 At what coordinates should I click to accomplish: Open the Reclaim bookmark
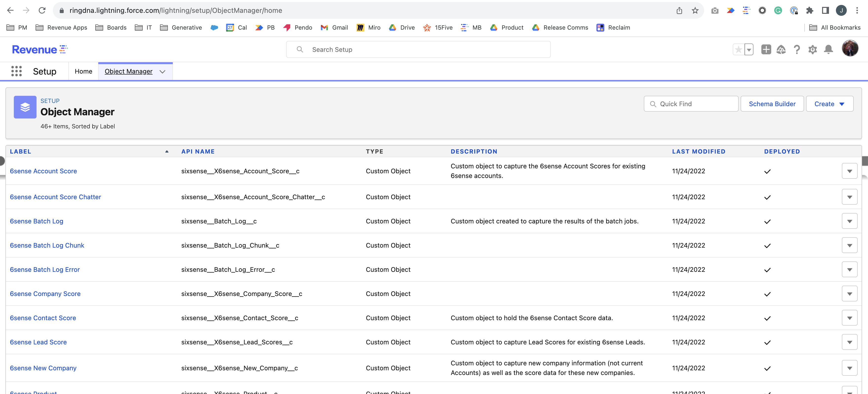click(x=613, y=28)
